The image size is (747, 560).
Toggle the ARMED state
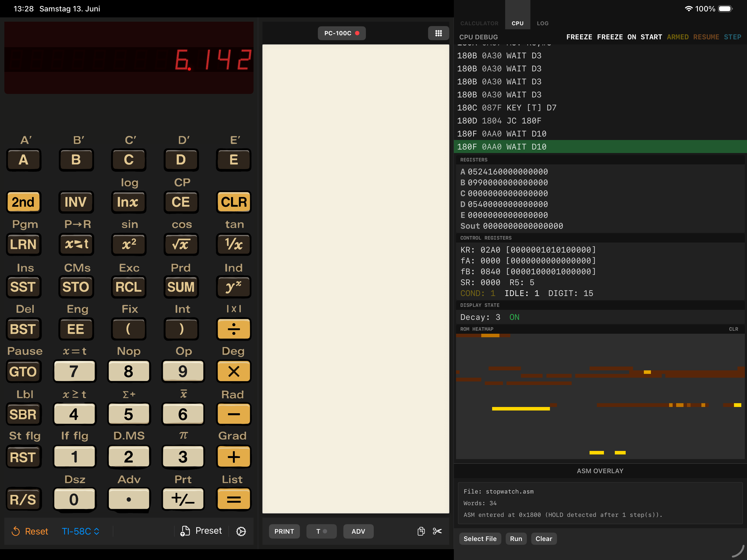(678, 37)
